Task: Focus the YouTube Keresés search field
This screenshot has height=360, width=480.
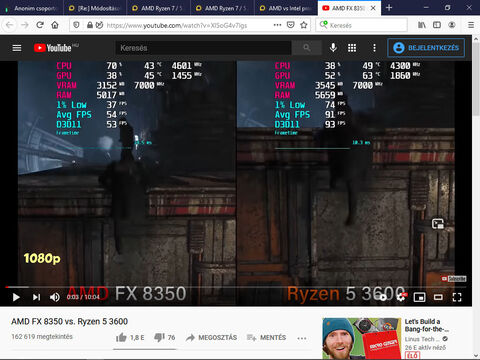Action: [203, 48]
